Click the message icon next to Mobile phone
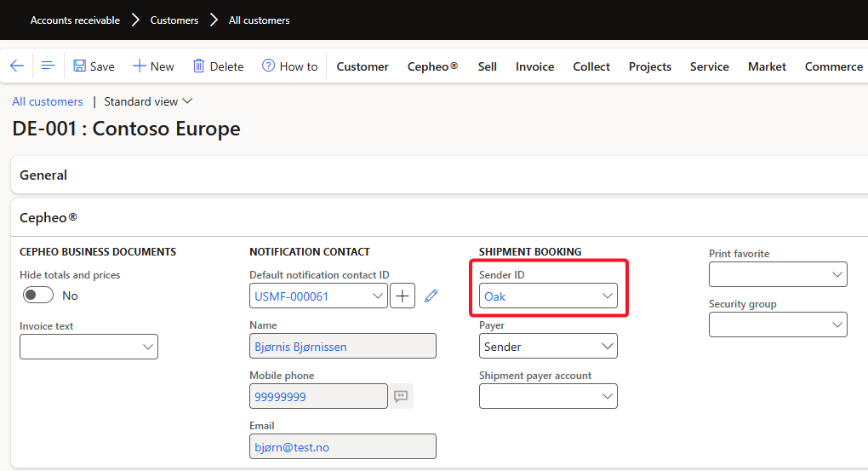 coord(401,397)
